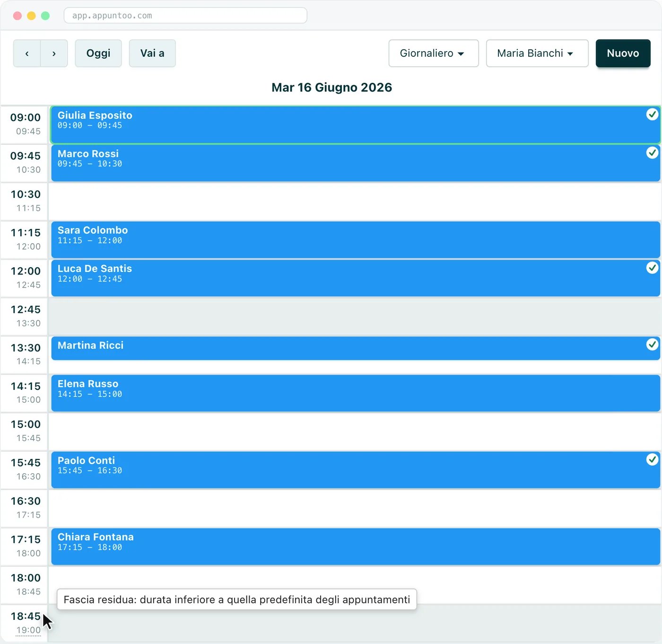This screenshot has height=644, width=662.
Task: Go to the previous day arrow
Action: 27,53
